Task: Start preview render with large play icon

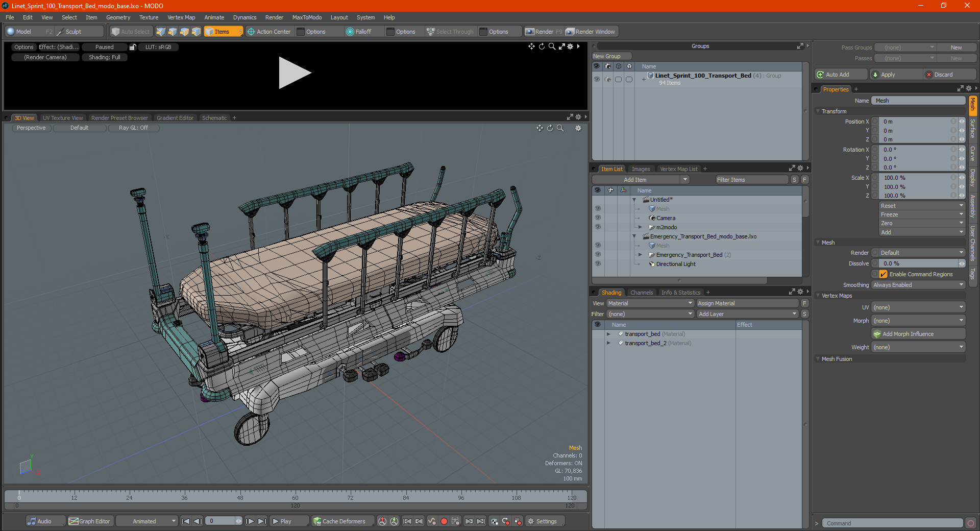Action: (x=295, y=73)
